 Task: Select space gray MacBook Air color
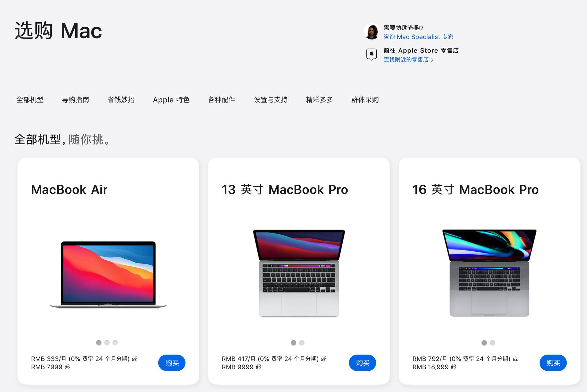[x=99, y=343]
